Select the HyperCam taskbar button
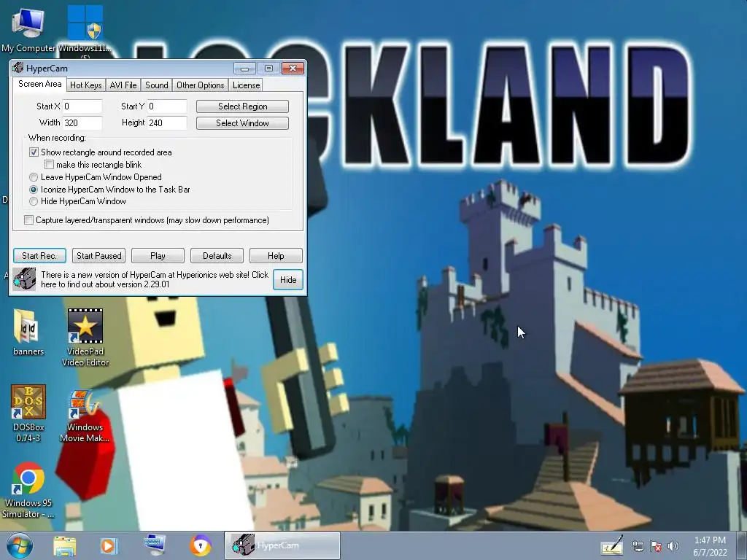 click(282, 545)
